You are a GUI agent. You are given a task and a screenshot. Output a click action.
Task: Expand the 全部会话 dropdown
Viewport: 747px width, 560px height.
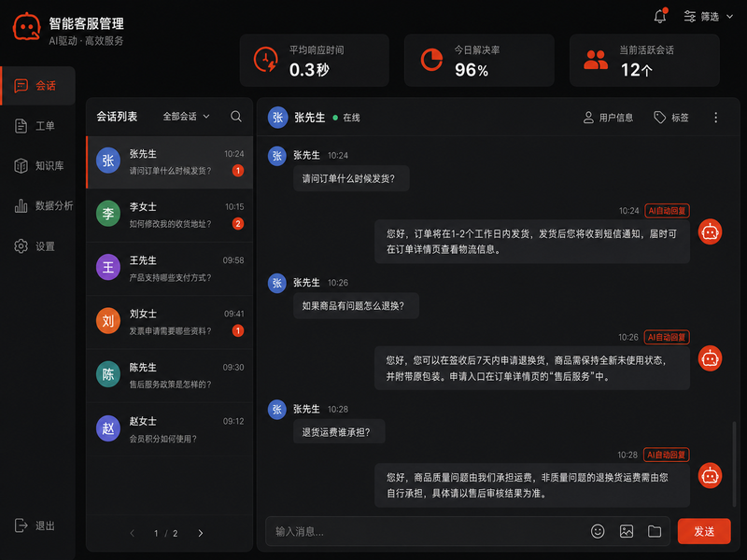186,117
